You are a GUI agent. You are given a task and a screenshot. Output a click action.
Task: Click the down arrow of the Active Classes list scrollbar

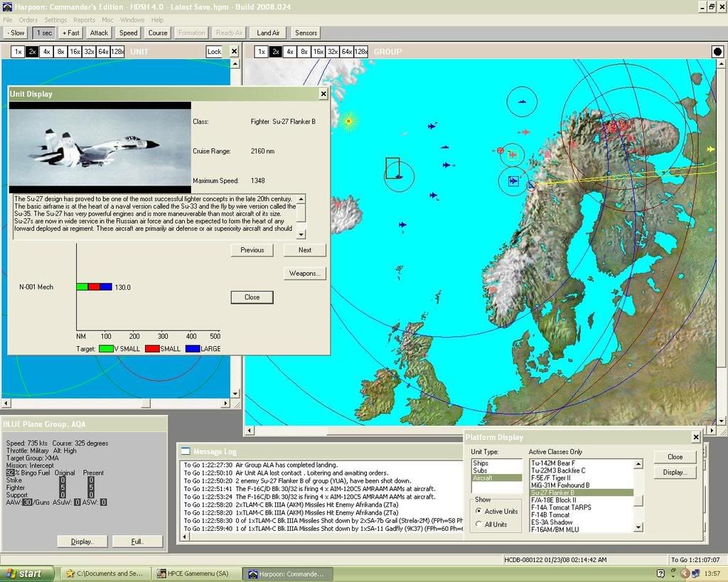(x=638, y=527)
